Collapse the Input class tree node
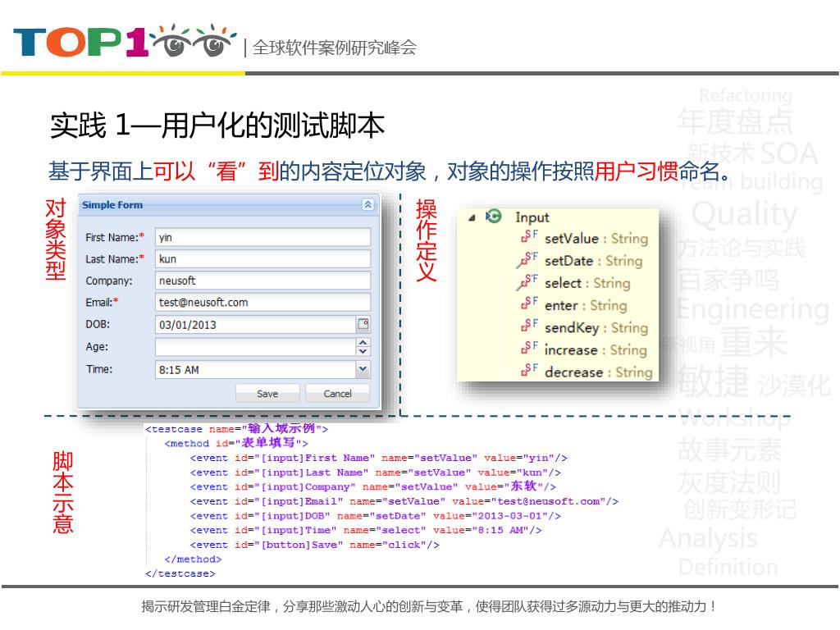840x630 pixels. 472,217
